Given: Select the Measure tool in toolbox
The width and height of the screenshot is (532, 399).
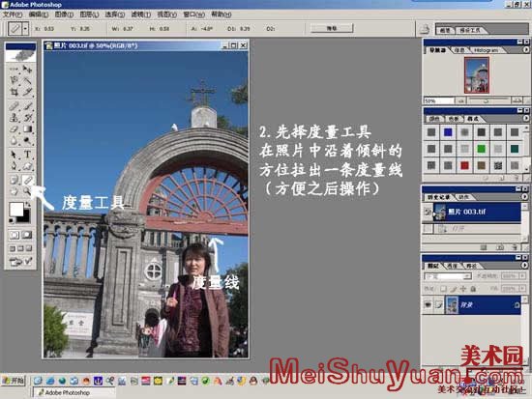Looking at the screenshot, I should 27,180.
